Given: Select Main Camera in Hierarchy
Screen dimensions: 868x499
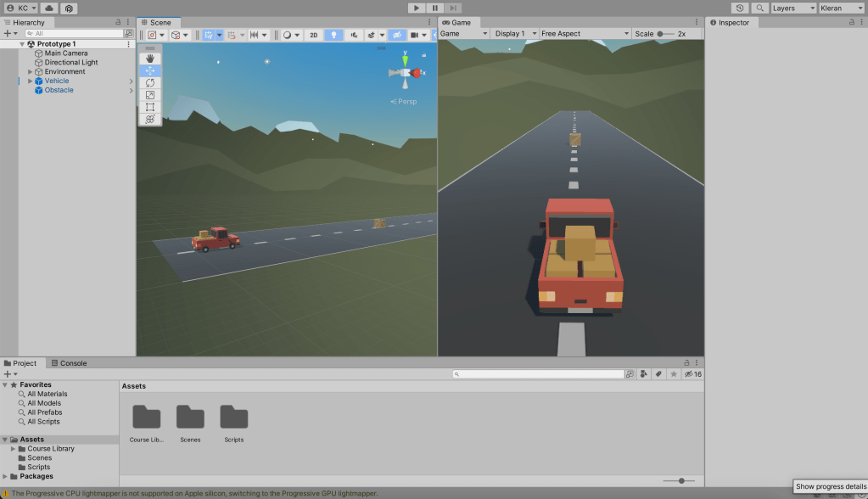Looking at the screenshot, I should coord(65,53).
